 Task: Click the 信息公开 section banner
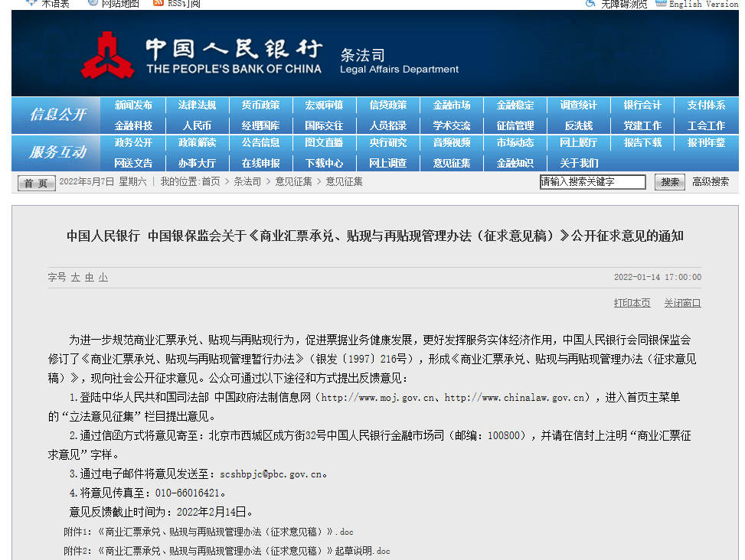[56, 115]
